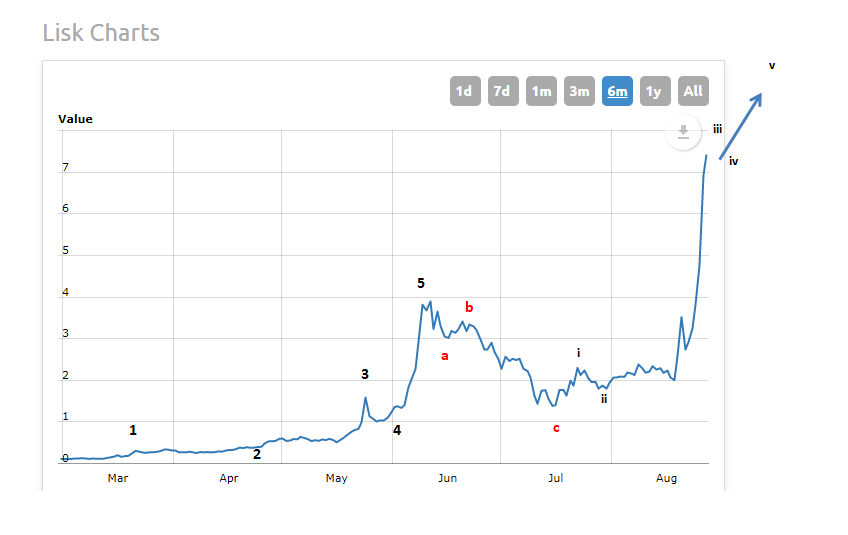Click the red wave label a

tap(445, 355)
